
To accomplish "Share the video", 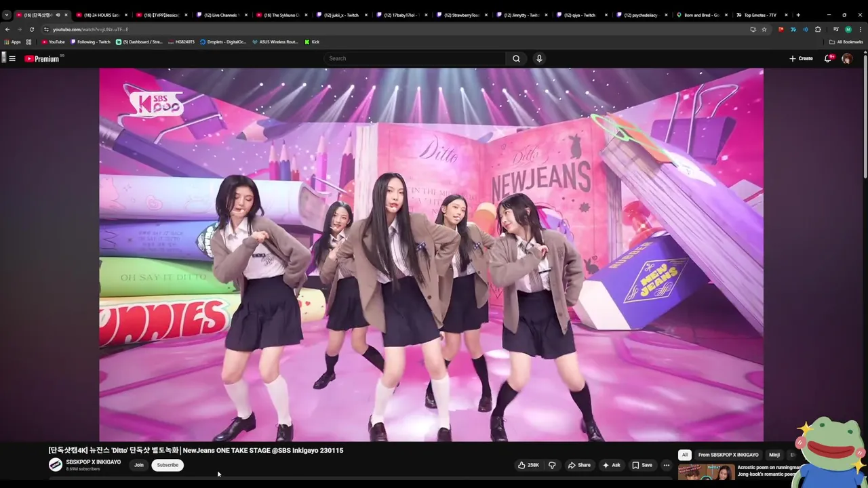I will pyautogui.click(x=579, y=465).
